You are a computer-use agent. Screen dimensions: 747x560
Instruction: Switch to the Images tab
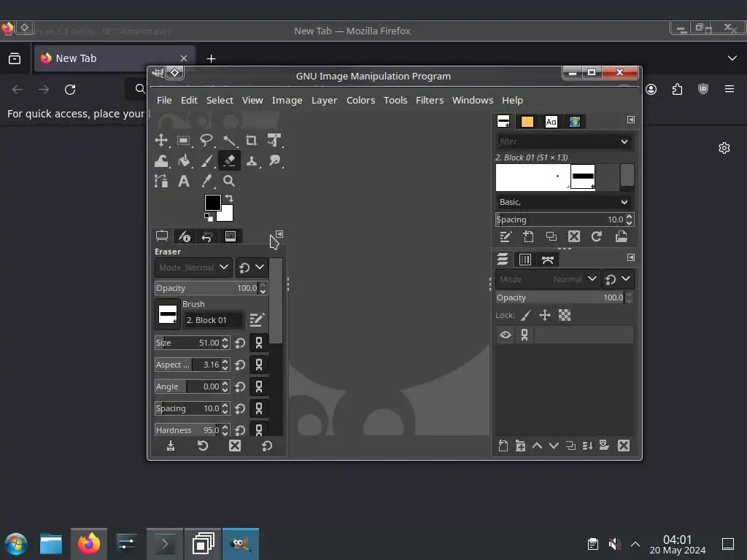[230, 236]
